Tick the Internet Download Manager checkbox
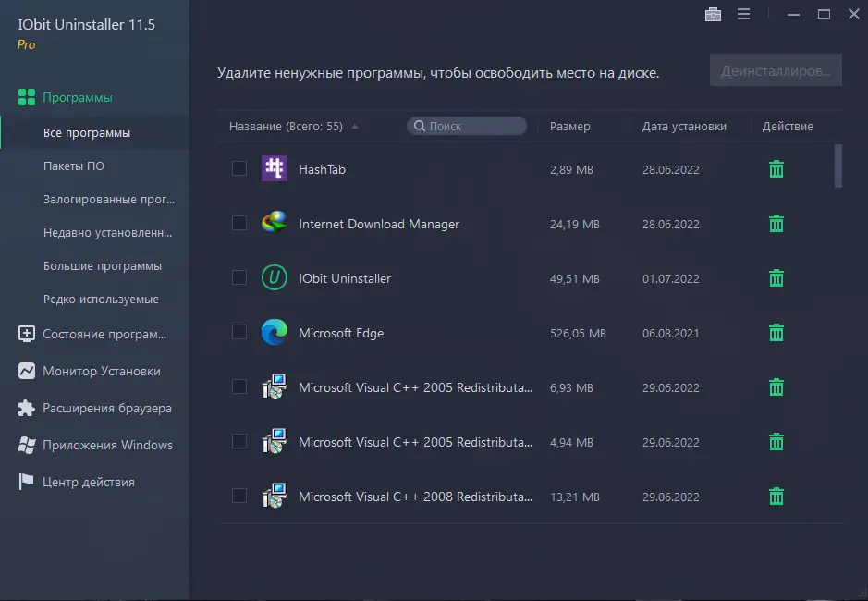The height and width of the screenshot is (601, 868). pos(239,223)
